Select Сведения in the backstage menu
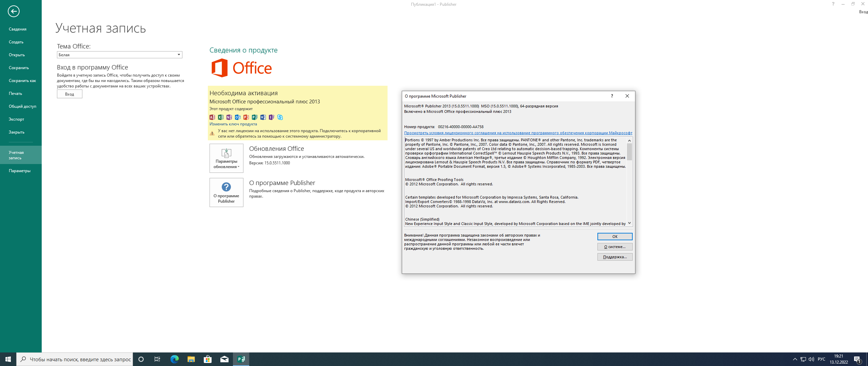The width and height of the screenshot is (868, 366). click(x=21, y=29)
